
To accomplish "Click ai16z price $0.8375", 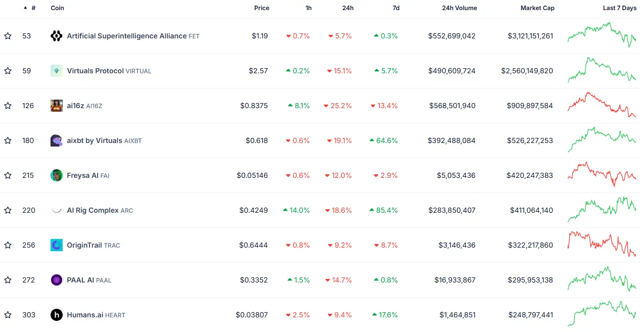I will tap(254, 106).
